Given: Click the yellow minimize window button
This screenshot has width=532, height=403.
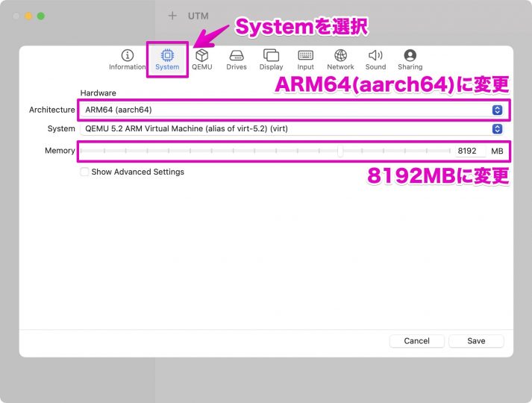Looking at the screenshot, I should point(28,16).
